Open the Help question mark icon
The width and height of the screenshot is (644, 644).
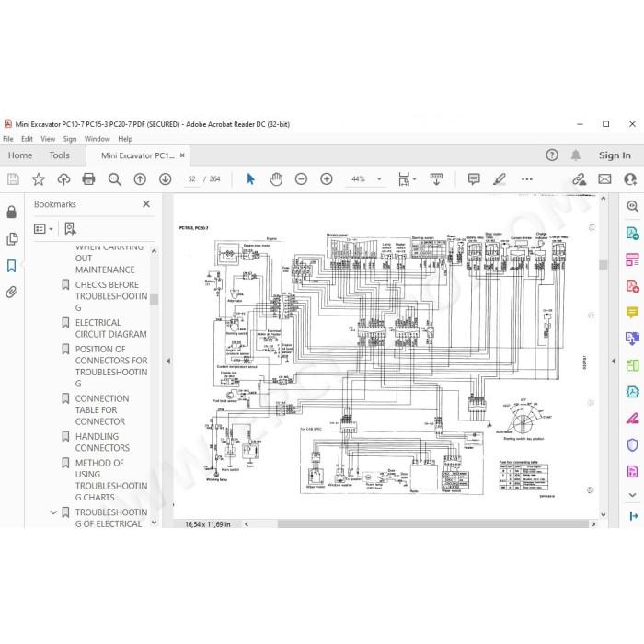(x=552, y=155)
